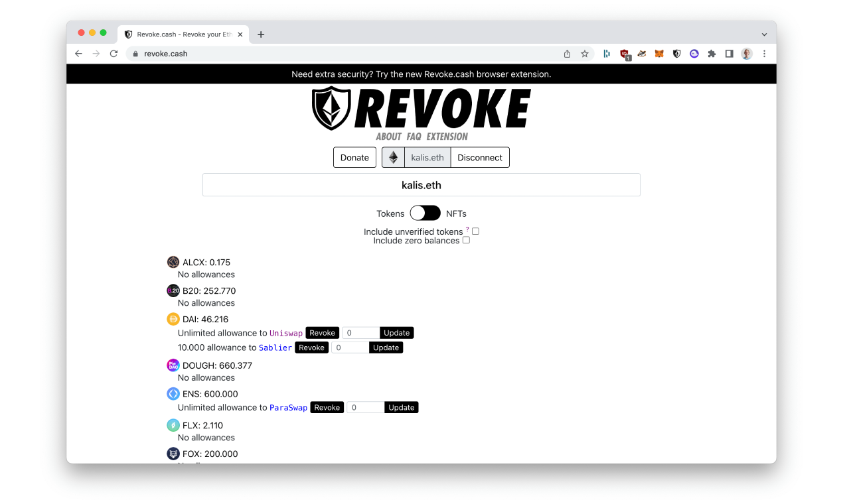Revoke the DAI Uniswap allowance
Screen dimensions: 843x504
(x=323, y=333)
